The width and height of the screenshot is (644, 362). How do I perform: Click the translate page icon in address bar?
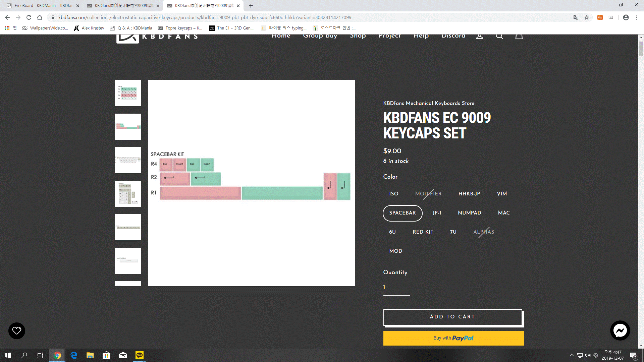[576, 17]
